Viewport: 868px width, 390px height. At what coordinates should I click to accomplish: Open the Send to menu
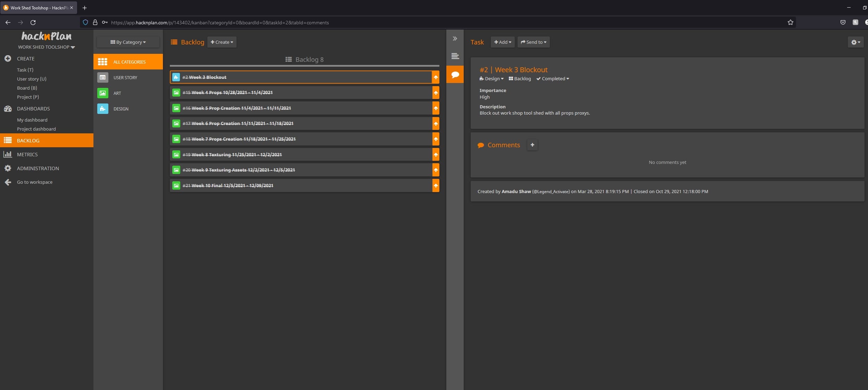pos(533,42)
